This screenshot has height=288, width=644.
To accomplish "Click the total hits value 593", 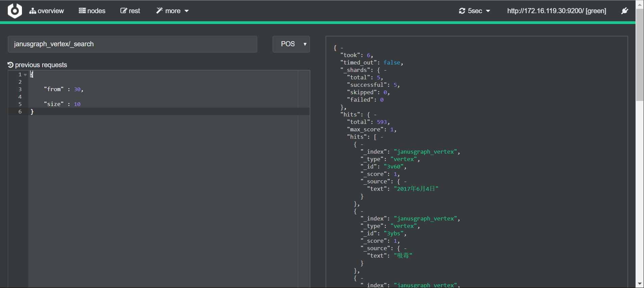I will [382, 122].
